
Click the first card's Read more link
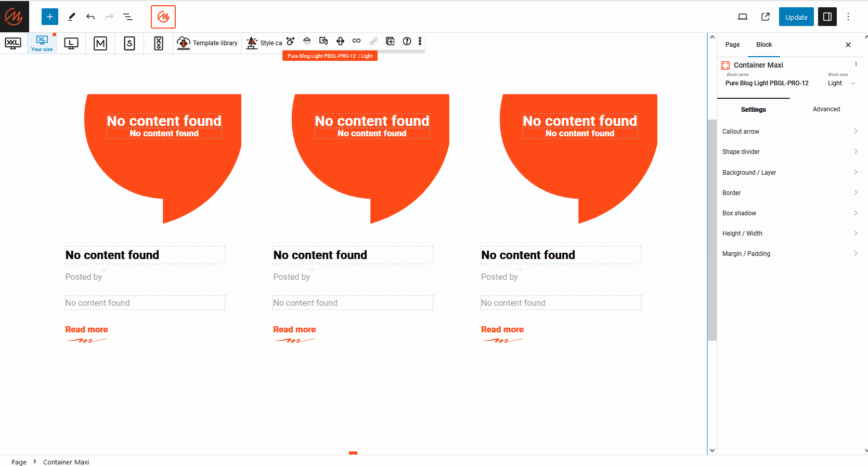[86, 330]
